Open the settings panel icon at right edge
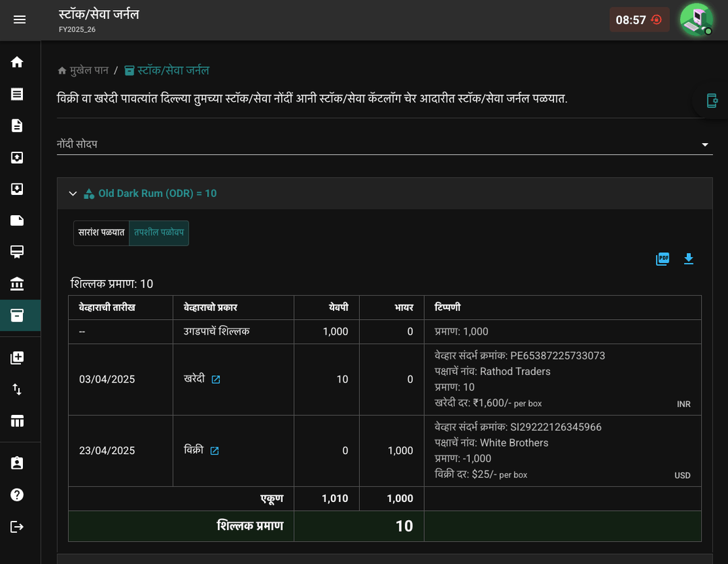The height and width of the screenshot is (564, 728). (712, 101)
